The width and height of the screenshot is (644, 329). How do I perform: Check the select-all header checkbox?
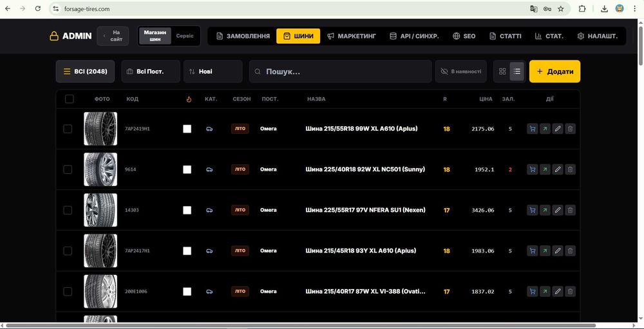click(70, 99)
